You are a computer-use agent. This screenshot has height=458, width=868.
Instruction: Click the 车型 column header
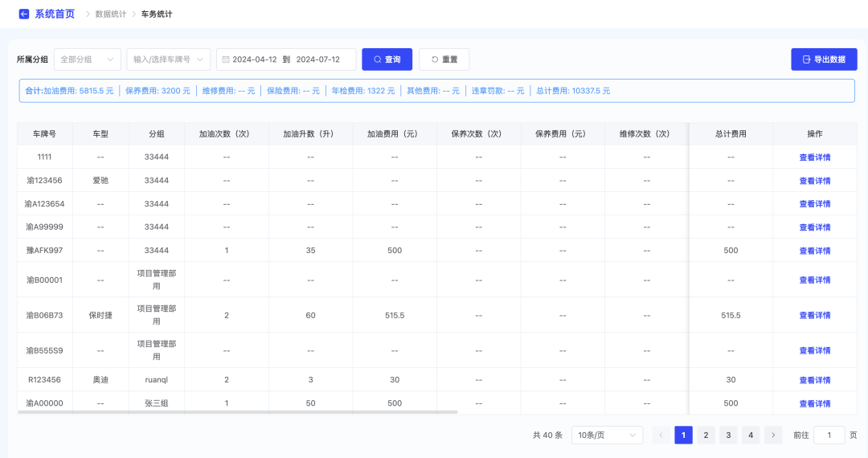(x=100, y=134)
